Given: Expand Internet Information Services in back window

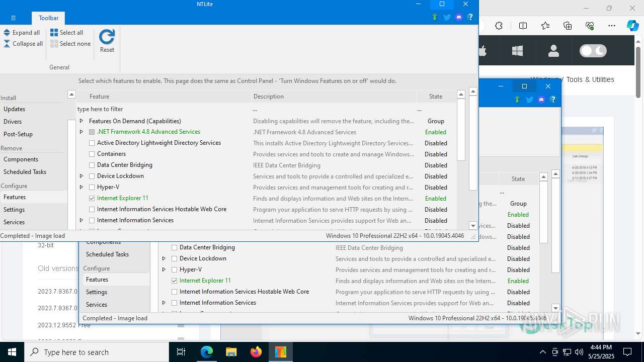Looking at the screenshot, I should [164, 303].
